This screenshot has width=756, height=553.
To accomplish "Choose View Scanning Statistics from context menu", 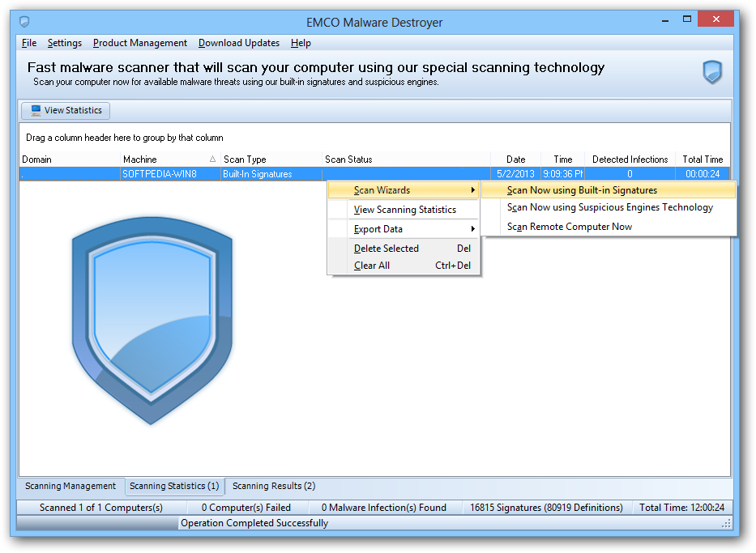I will click(x=404, y=210).
